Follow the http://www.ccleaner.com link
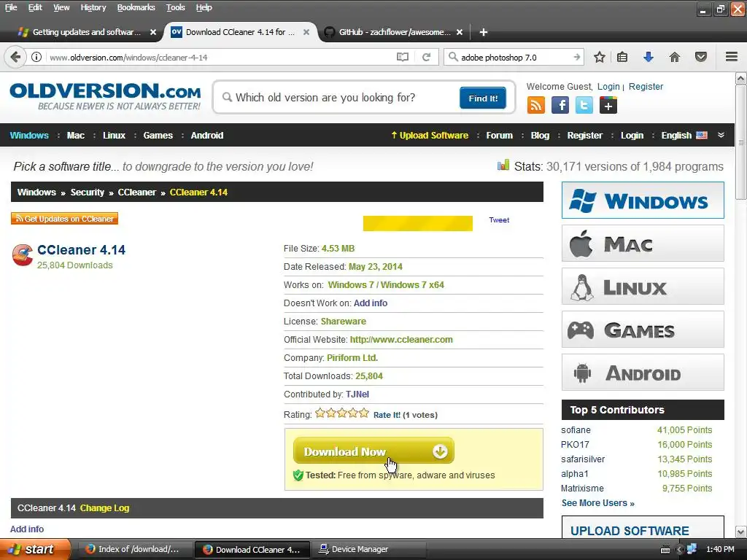The image size is (747, 560). click(x=401, y=340)
